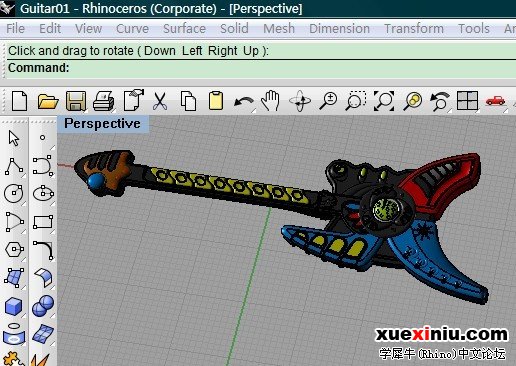Open a file with the folder icon
Image resolution: width=516 pixels, height=366 pixels.
pos(48,101)
